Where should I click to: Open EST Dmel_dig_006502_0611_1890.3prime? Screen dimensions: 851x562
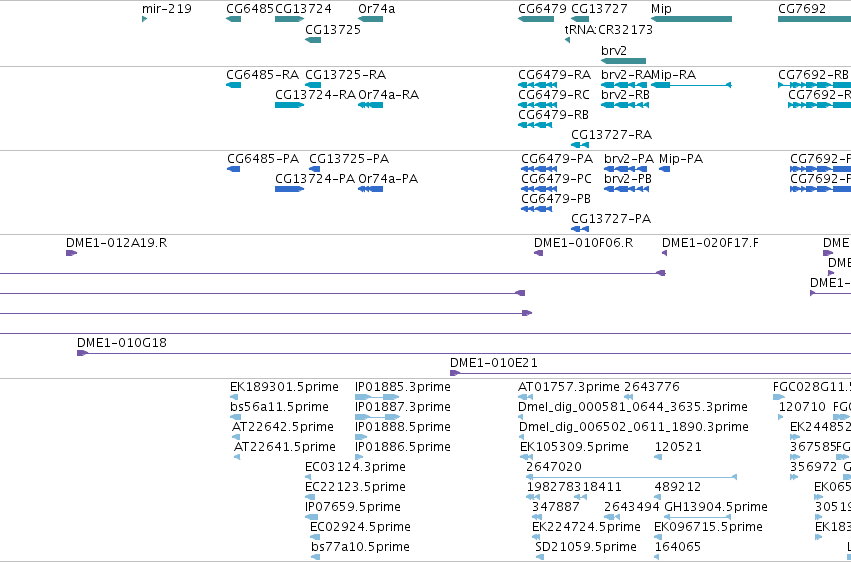coord(634,427)
